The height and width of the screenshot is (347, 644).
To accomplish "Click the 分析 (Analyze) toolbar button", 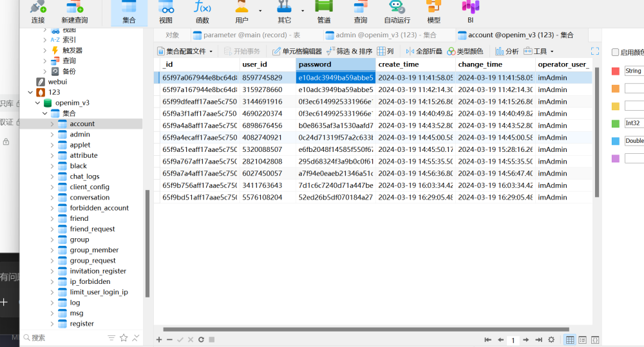I will (507, 52).
